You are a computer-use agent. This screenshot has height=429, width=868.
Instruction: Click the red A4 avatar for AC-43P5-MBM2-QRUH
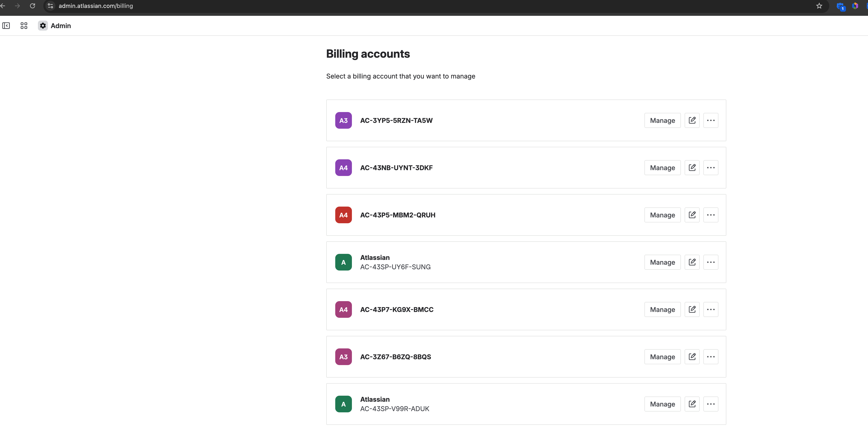pyautogui.click(x=343, y=215)
